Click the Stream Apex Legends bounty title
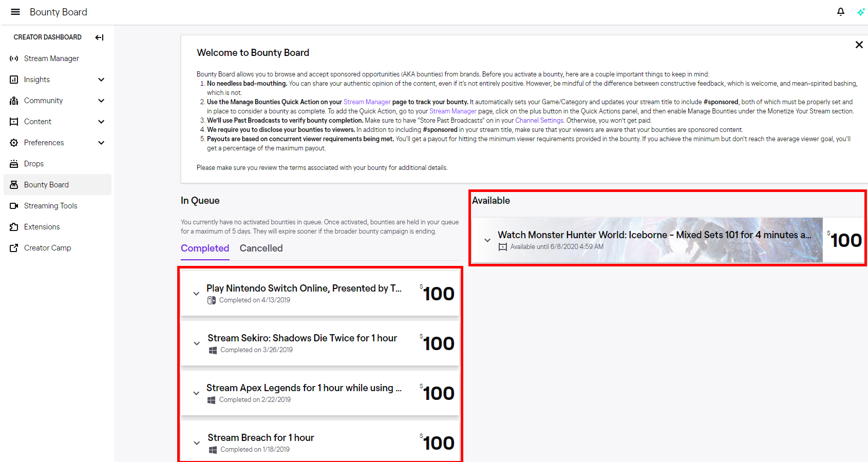Image resolution: width=868 pixels, height=462 pixels. click(x=304, y=388)
